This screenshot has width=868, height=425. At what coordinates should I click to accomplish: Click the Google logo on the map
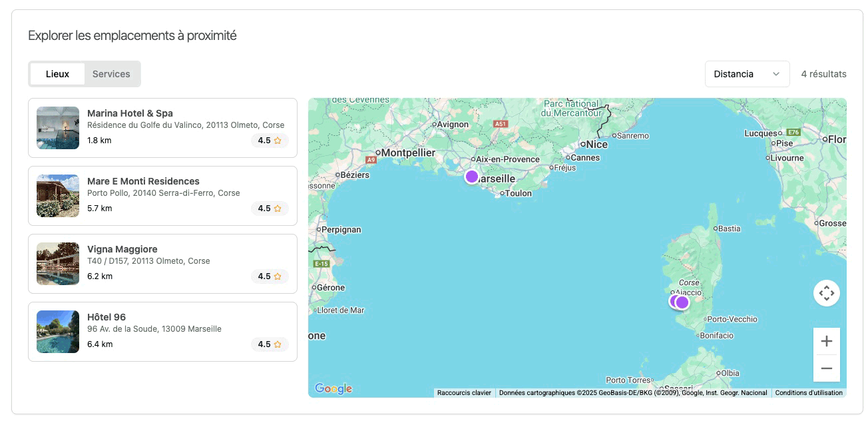(333, 388)
